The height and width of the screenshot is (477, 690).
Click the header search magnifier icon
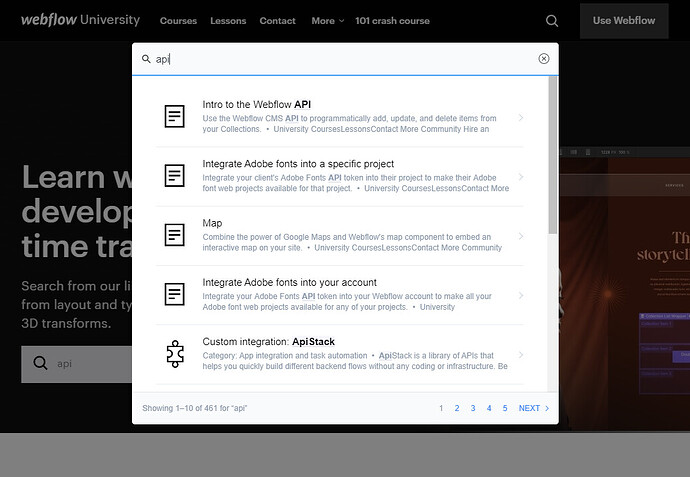[x=552, y=21]
